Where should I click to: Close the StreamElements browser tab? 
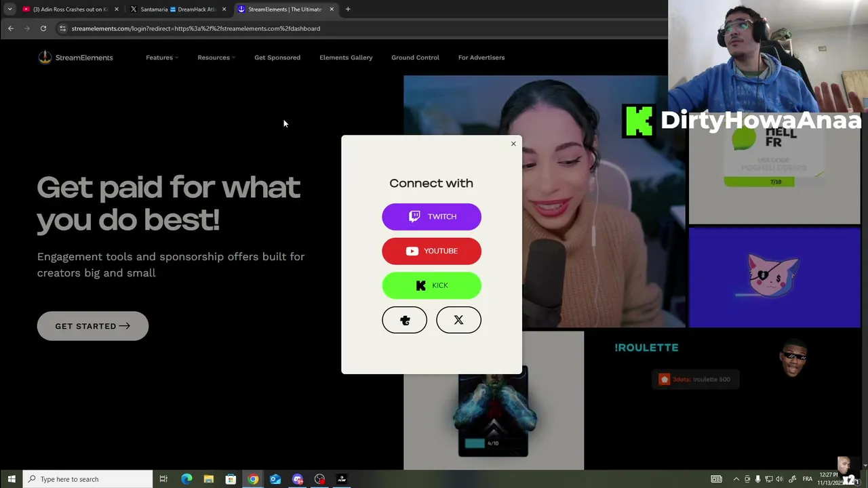(x=332, y=9)
